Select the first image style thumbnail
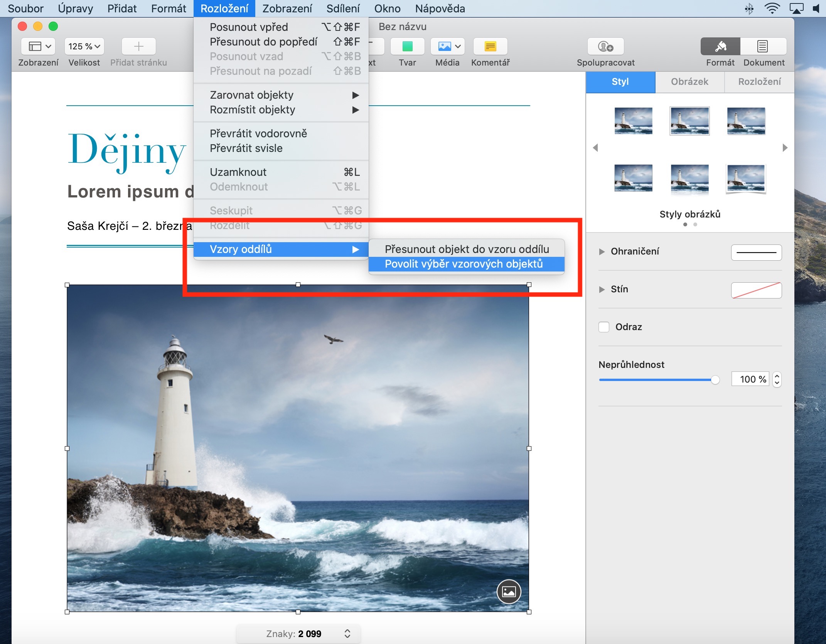826x644 pixels. tap(633, 121)
